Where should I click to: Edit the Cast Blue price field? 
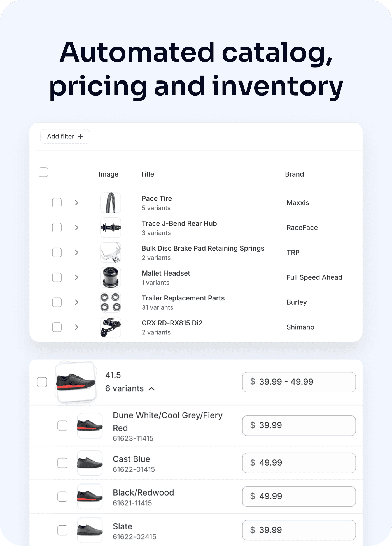point(299,463)
